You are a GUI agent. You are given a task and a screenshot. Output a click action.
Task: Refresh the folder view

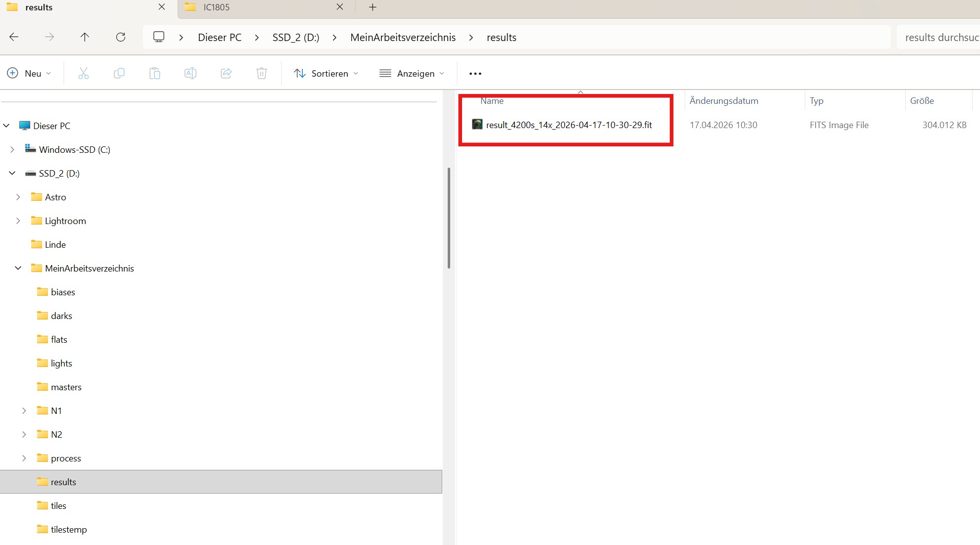pos(121,37)
